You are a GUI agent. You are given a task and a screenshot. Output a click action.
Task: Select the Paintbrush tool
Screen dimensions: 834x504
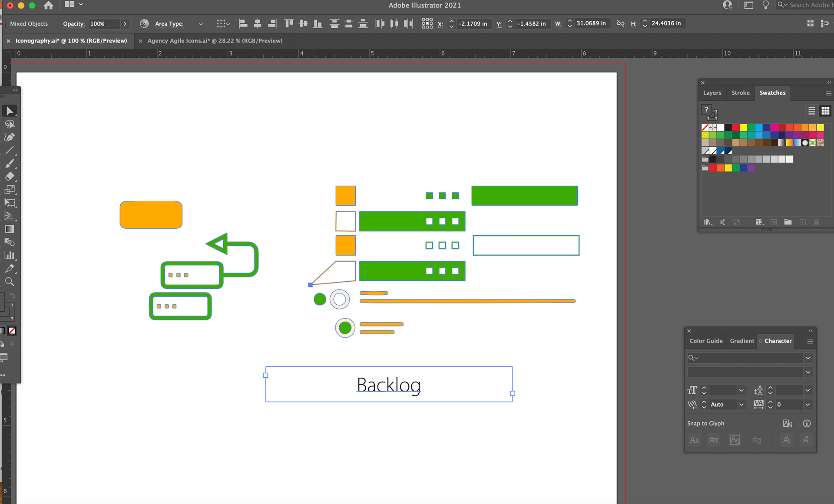click(x=10, y=164)
